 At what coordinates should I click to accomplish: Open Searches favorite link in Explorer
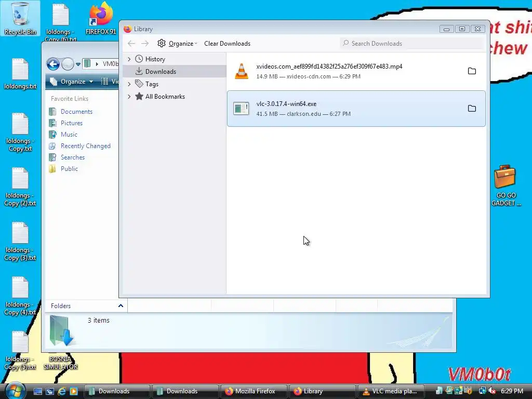pyautogui.click(x=73, y=157)
